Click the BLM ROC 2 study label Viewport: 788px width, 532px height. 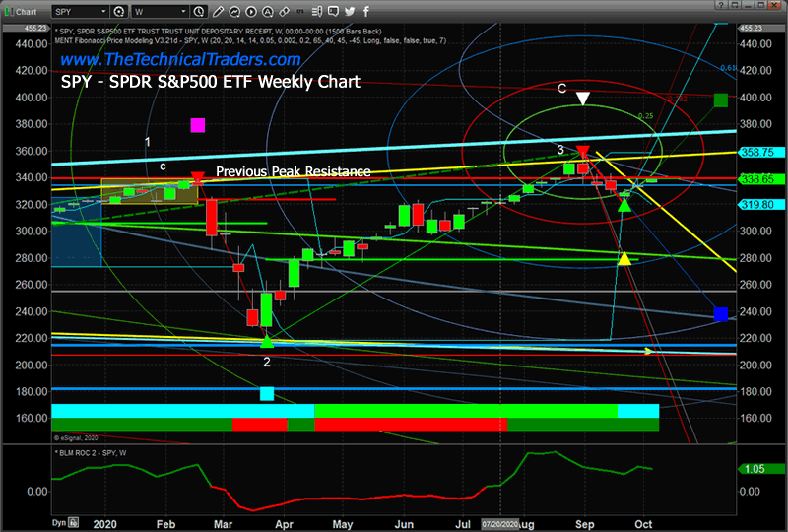tap(92, 453)
